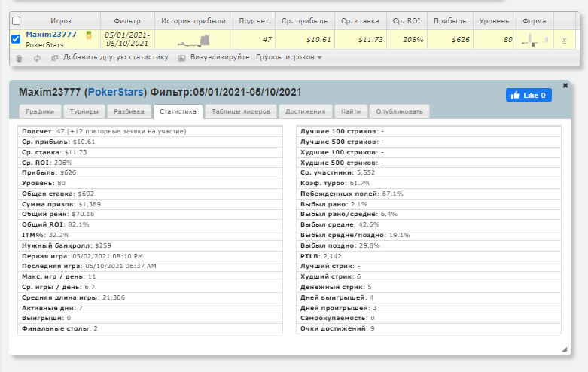Screen dimensions: 588x372
Task: Click the Лучшие 100 стриков row
Action: click(x=428, y=131)
